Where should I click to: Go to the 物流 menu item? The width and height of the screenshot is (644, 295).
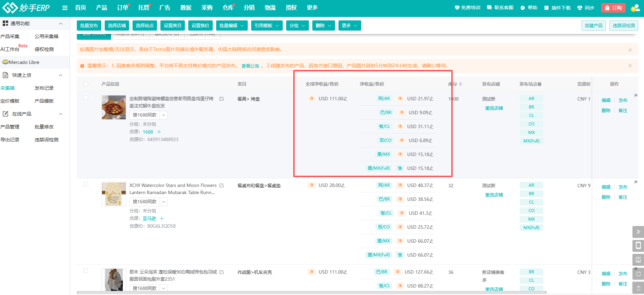coord(270,8)
